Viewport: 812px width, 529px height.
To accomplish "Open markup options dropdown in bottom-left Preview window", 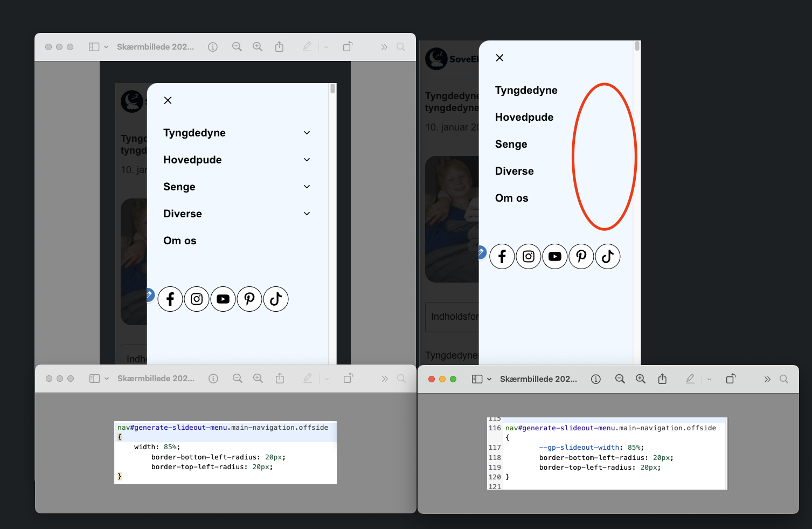I will [327, 379].
